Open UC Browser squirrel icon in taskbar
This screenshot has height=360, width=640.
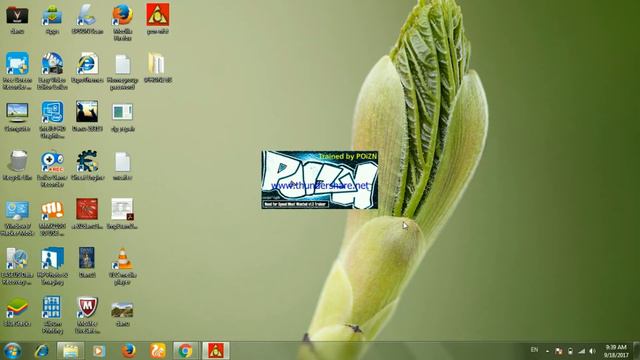pos(158,351)
